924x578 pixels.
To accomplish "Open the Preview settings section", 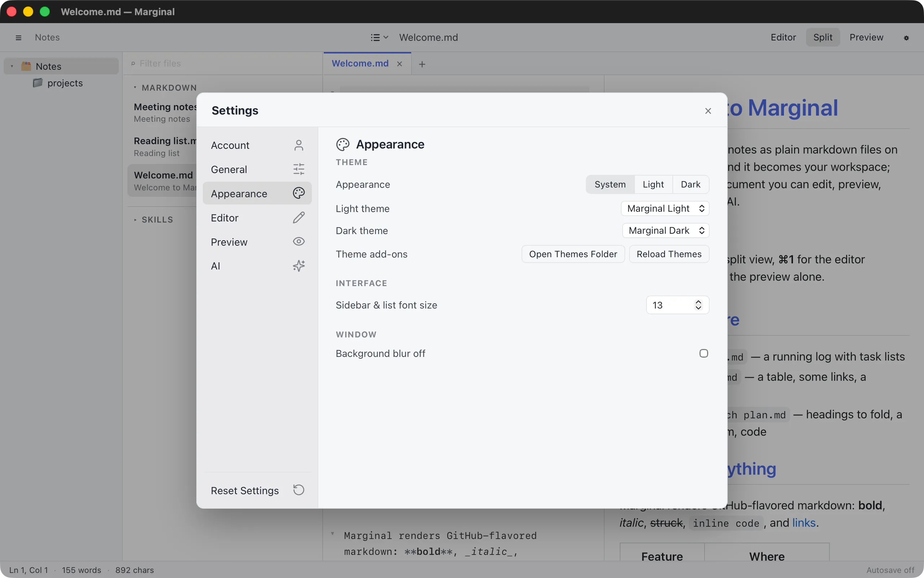I will coord(257,242).
